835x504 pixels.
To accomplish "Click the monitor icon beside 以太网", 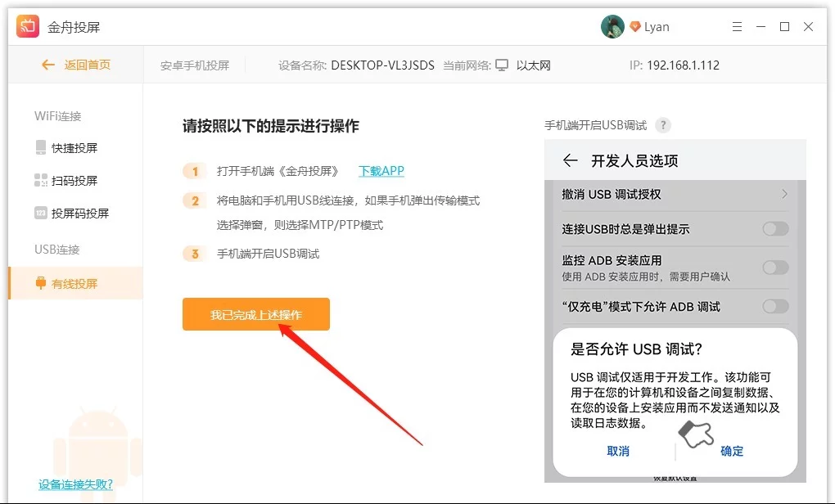I will click(502, 65).
